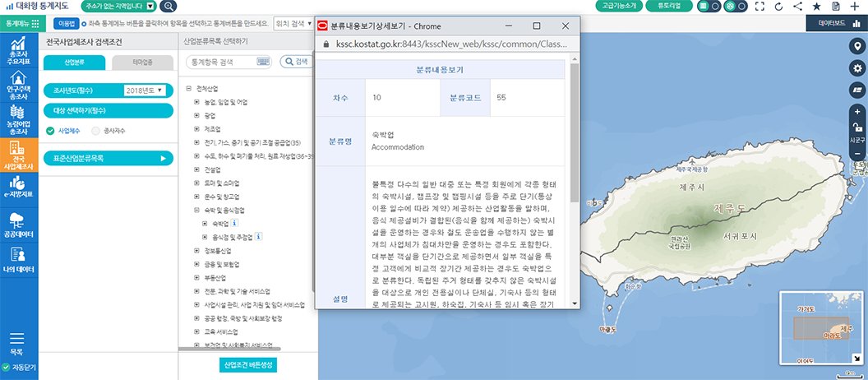
Task: Open the 나의 데이터 sidebar menu
Action: pyautogui.click(x=19, y=259)
